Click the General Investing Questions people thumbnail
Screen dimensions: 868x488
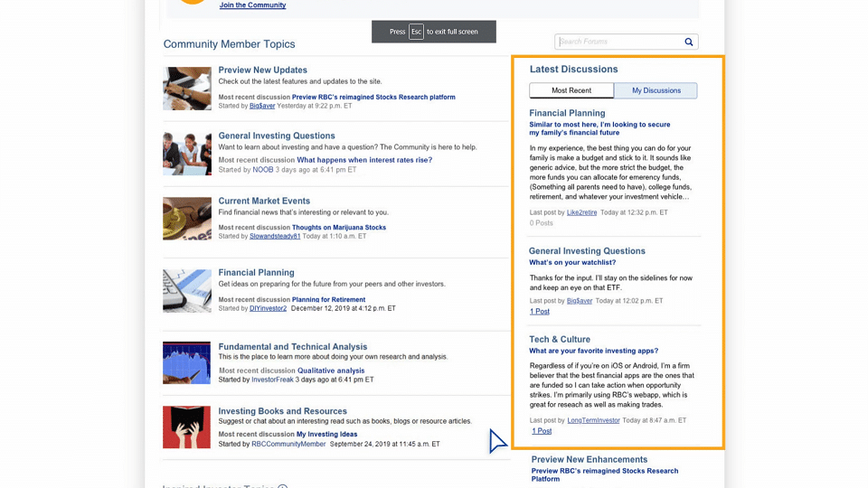click(186, 154)
